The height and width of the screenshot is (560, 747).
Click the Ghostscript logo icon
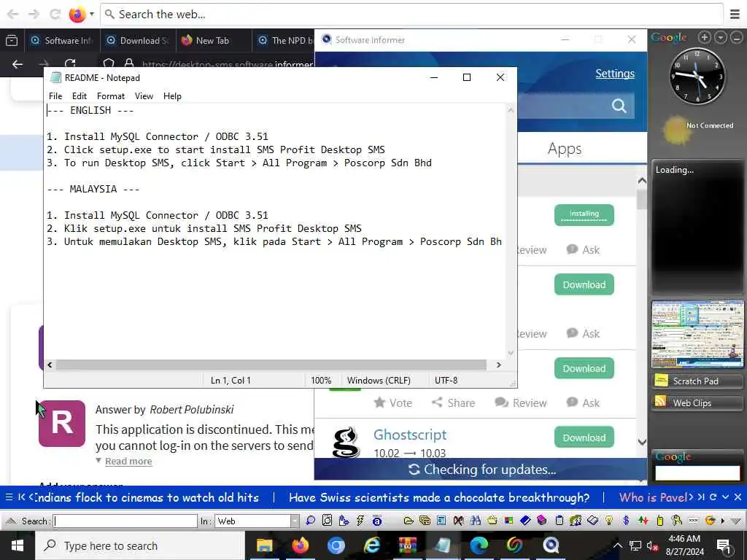pos(345,442)
